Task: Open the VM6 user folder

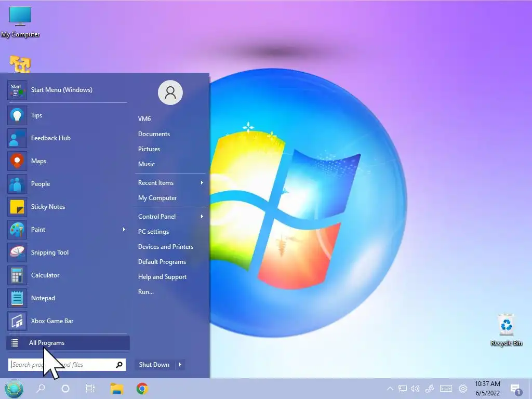Action: click(x=144, y=119)
